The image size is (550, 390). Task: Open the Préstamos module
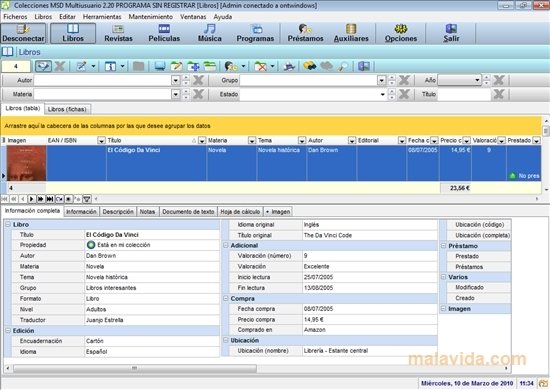tap(305, 33)
